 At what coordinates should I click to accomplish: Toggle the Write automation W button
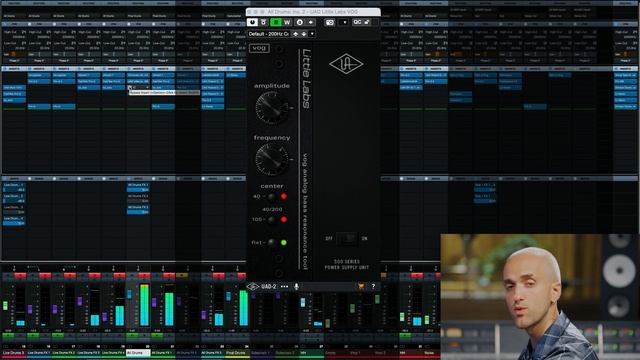[287, 22]
